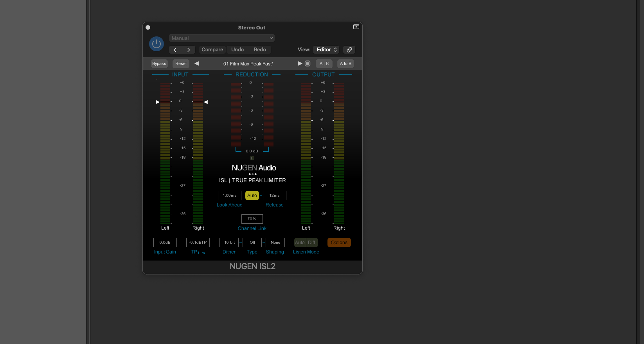Go to previous plugin setting arrow
Viewport: 644px width, 344px height.
pos(175,50)
